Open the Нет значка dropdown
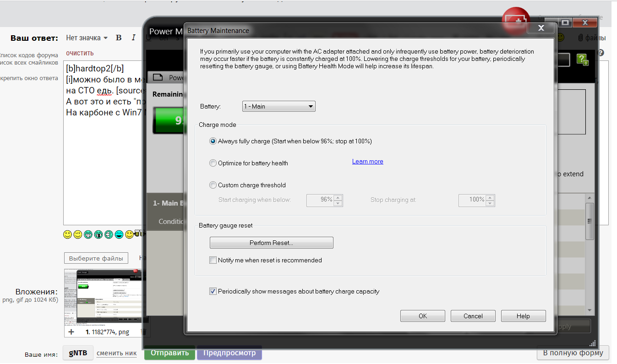The width and height of the screenshot is (617, 364). tap(87, 38)
